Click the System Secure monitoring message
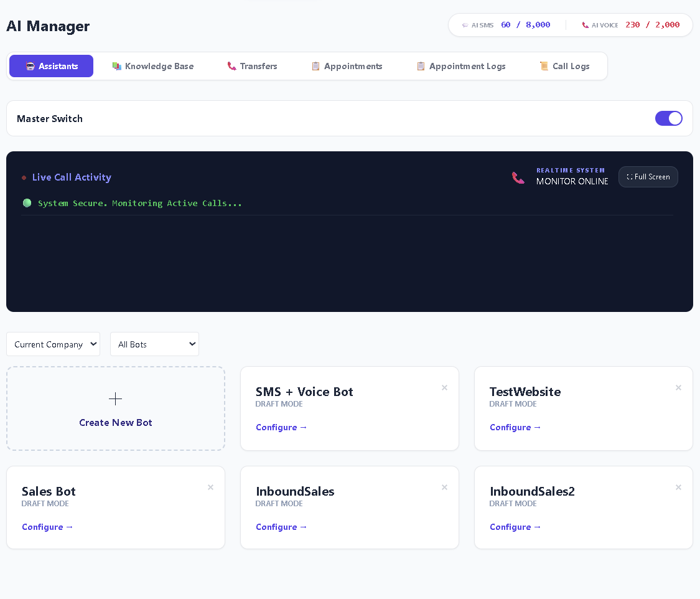This screenshot has height=599, width=700. pyautogui.click(x=140, y=203)
